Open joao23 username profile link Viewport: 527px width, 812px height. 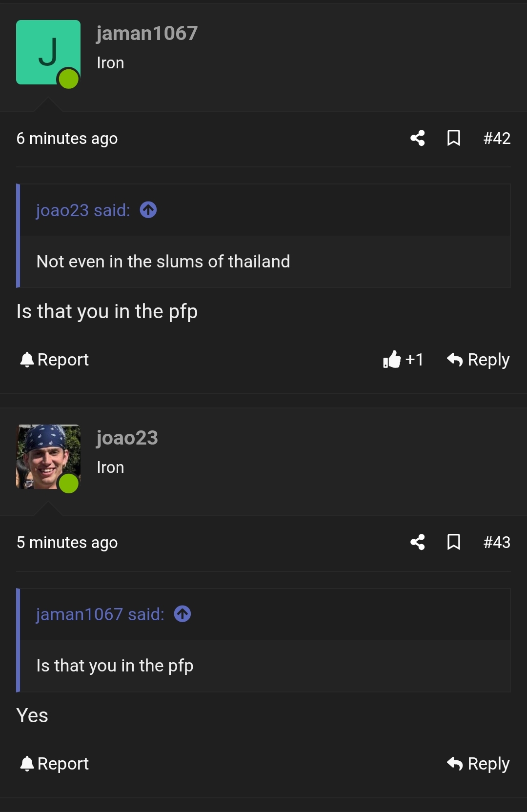pos(127,438)
